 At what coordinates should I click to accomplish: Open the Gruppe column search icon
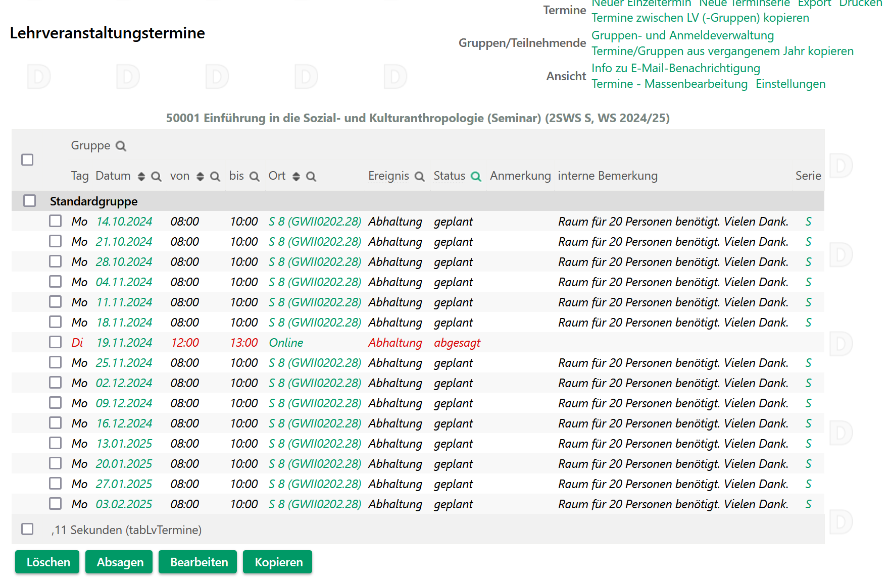tap(121, 146)
